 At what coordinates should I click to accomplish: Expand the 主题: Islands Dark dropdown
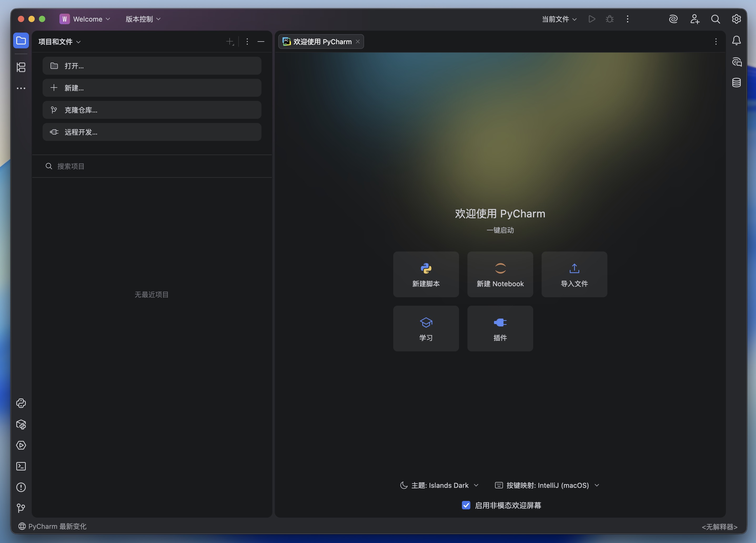coord(439,485)
